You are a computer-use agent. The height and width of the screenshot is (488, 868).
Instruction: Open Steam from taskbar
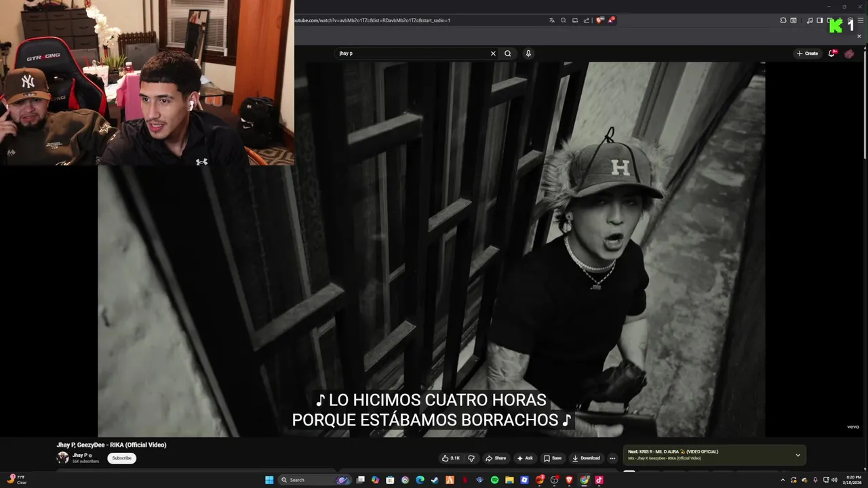pyautogui.click(x=435, y=480)
